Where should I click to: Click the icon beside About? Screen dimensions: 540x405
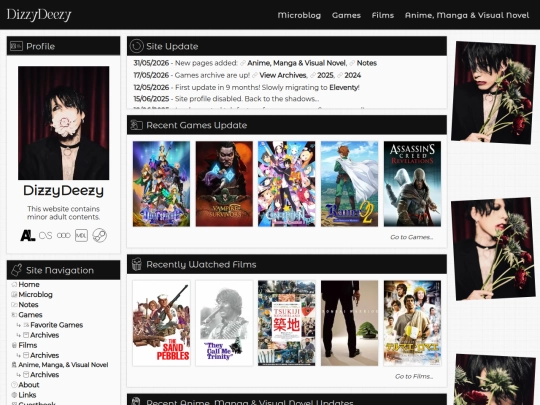(x=14, y=385)
